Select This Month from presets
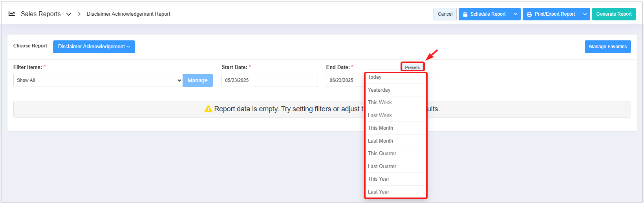The image size is (644, 203). pyautogui.click(x=395, y=128)
